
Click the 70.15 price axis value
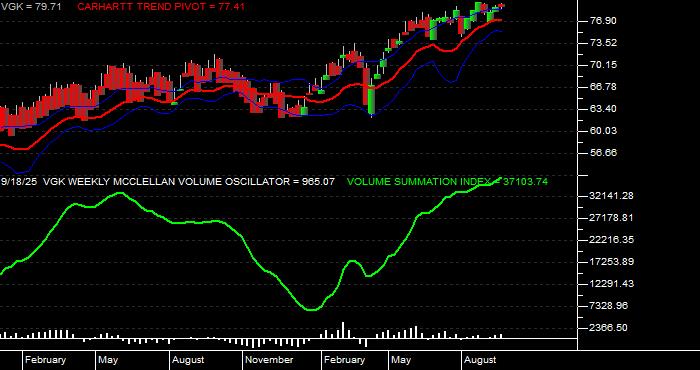[x=603, y=65]
